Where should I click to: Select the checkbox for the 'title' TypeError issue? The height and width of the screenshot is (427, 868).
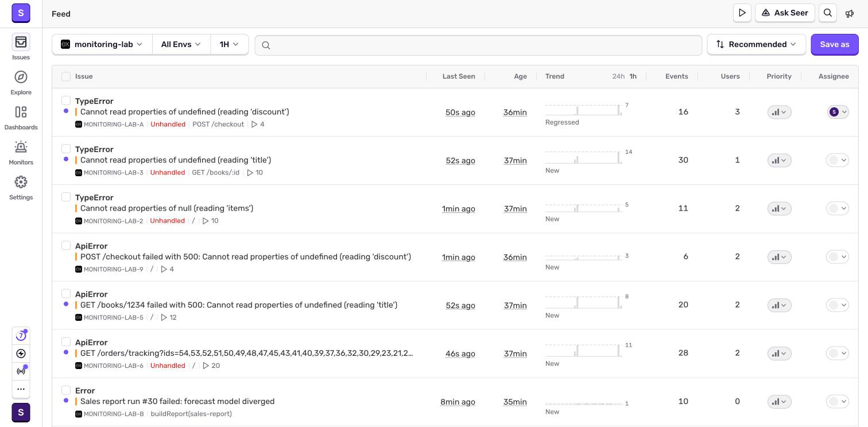pyautogui.click(x=66, y=149)
